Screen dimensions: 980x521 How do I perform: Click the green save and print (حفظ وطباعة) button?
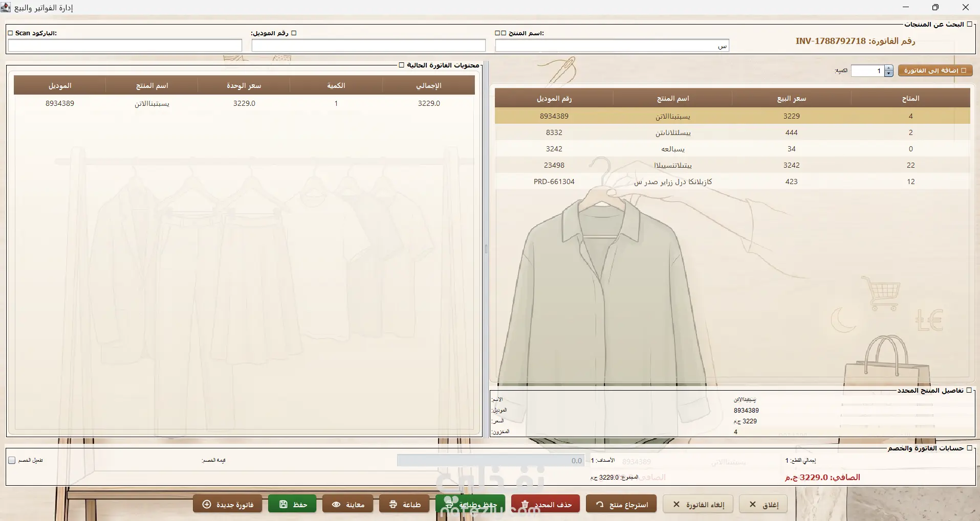tap(470, 504)
